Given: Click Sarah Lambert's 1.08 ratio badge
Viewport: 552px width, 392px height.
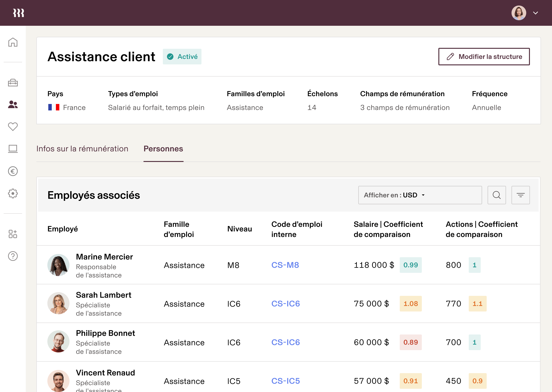Looking at the screenshot, I should coord(410,304).
